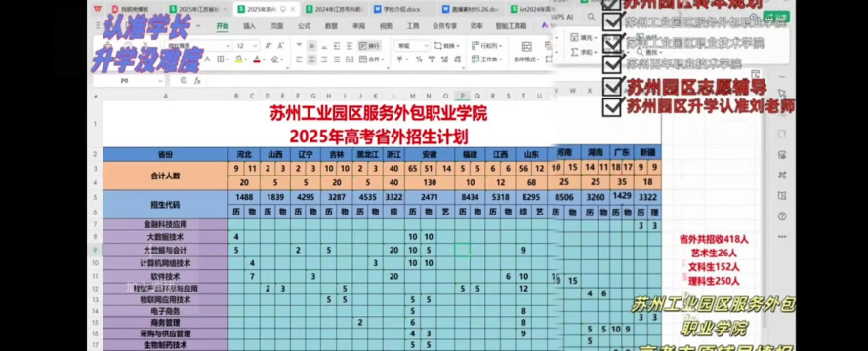Select the 采购与供应管理 cell

[166, 333]
